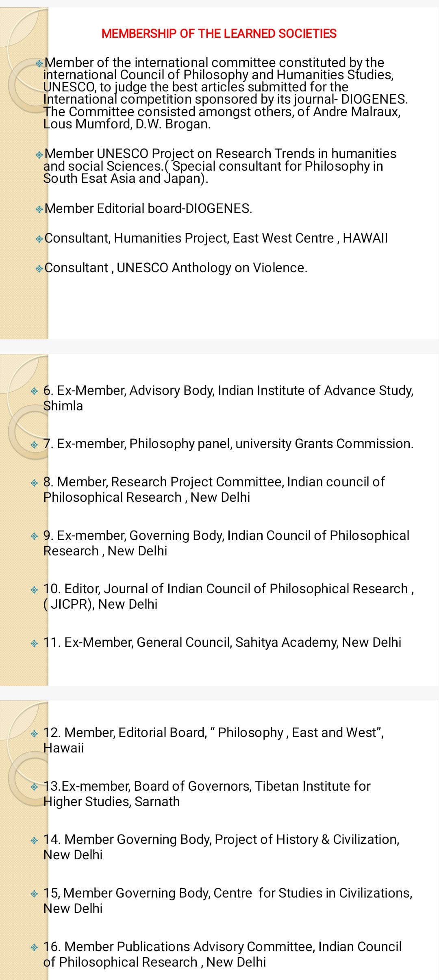Click the bullet icon beside item 6 Ex-Member
Screen dimensions: 439x980
pyautogui.click(x=34, y=391)
